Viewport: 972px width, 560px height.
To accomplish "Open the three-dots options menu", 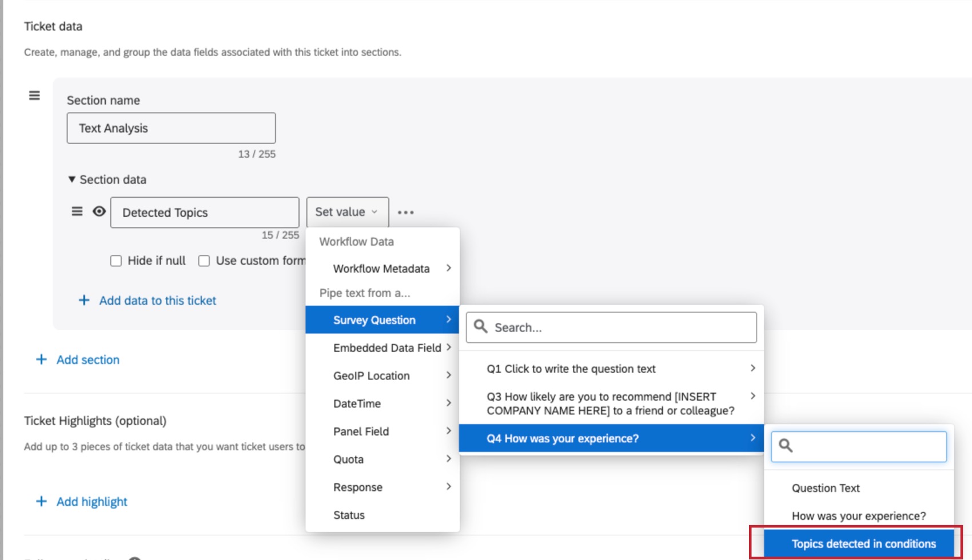I will click(405, 213).
